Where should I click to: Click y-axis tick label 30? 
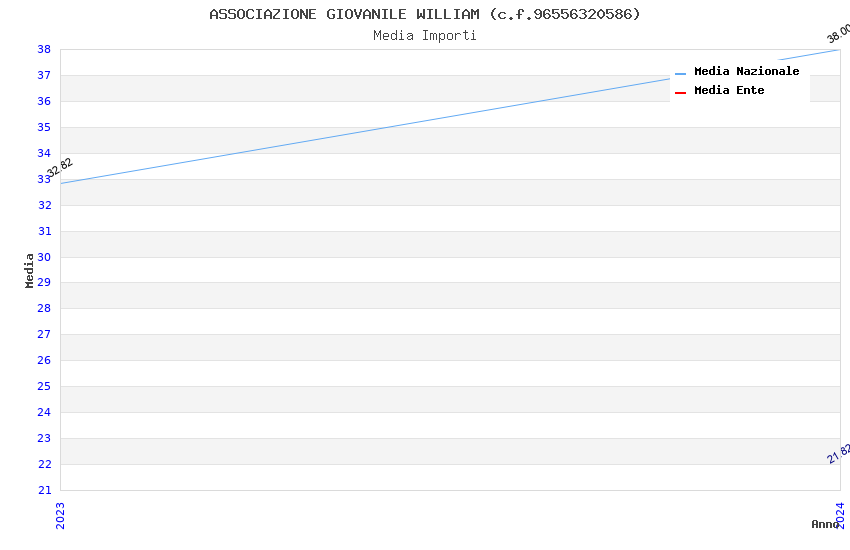44,257
